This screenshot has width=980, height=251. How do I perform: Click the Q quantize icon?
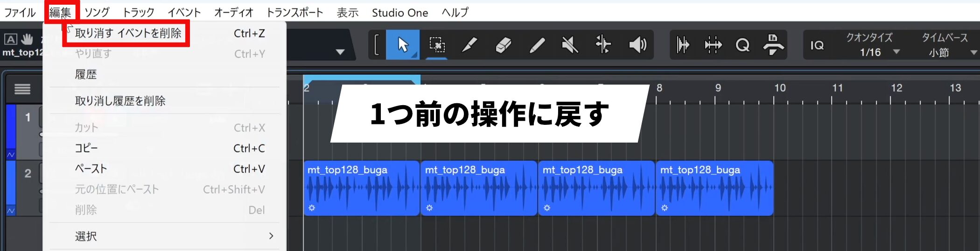[742, 45]
